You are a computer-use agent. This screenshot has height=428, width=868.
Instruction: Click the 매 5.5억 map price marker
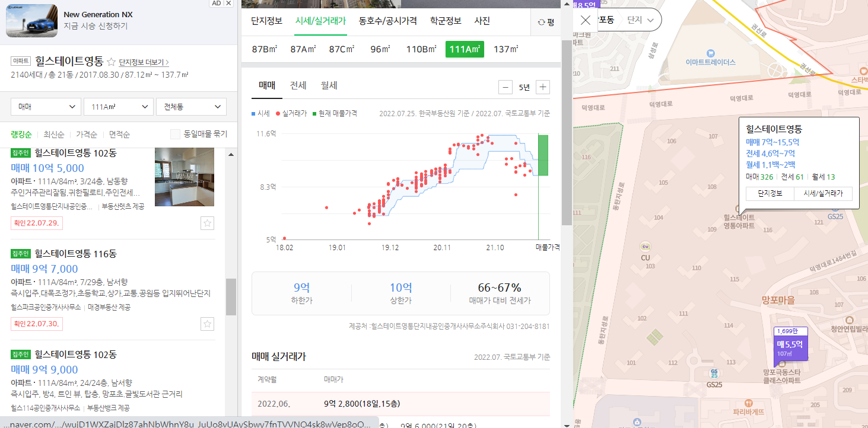pos(790,348)
